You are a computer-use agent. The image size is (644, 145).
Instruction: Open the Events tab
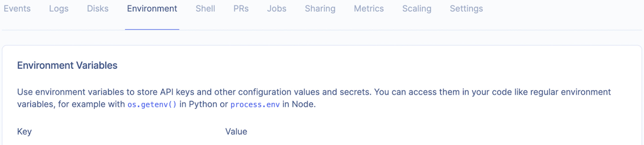point(17,9)
